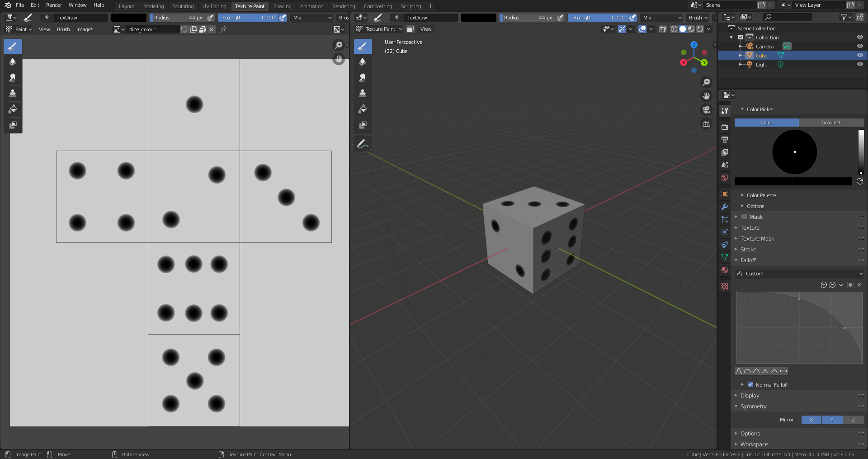Activate the Annotate tool in viewport
868x459 pixels.
(x=363, y=144)
